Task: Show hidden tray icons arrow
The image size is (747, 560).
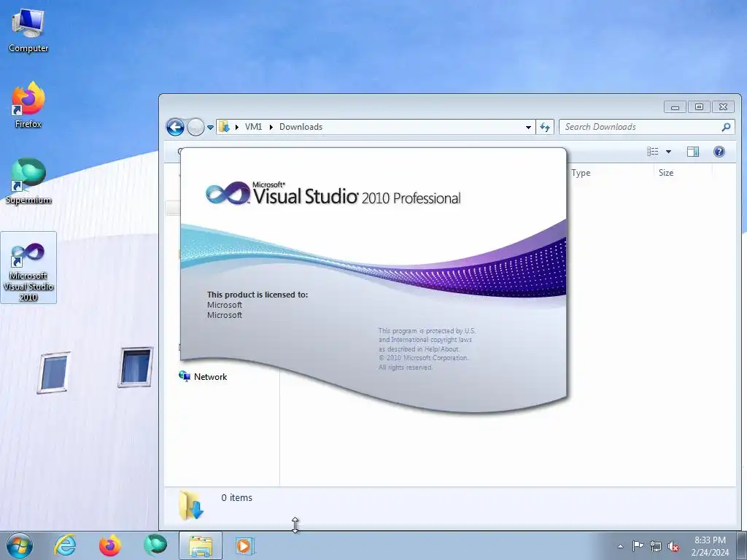Action: coord(620,546)
